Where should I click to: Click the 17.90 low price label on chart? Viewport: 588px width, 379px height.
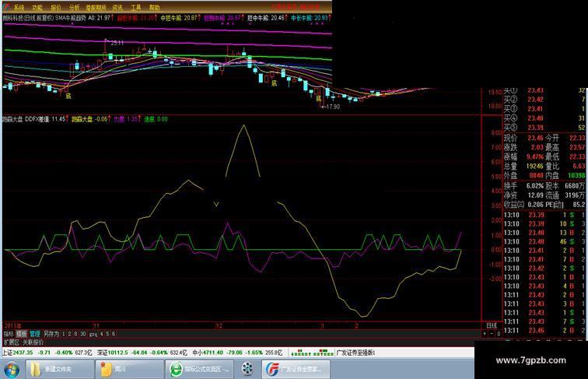pyautogui.click(x=332, y=107)
